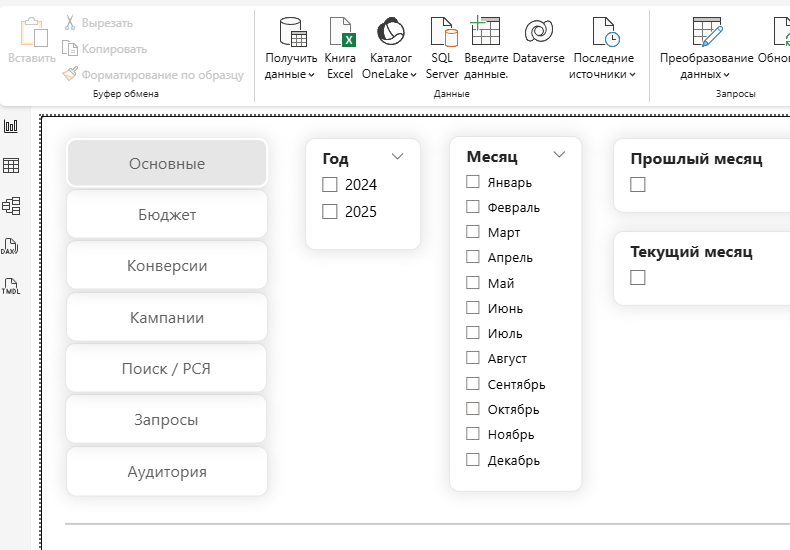Viewport: 790px width, 550px height.
Task: Click the Данные group label
Action: 451,94
